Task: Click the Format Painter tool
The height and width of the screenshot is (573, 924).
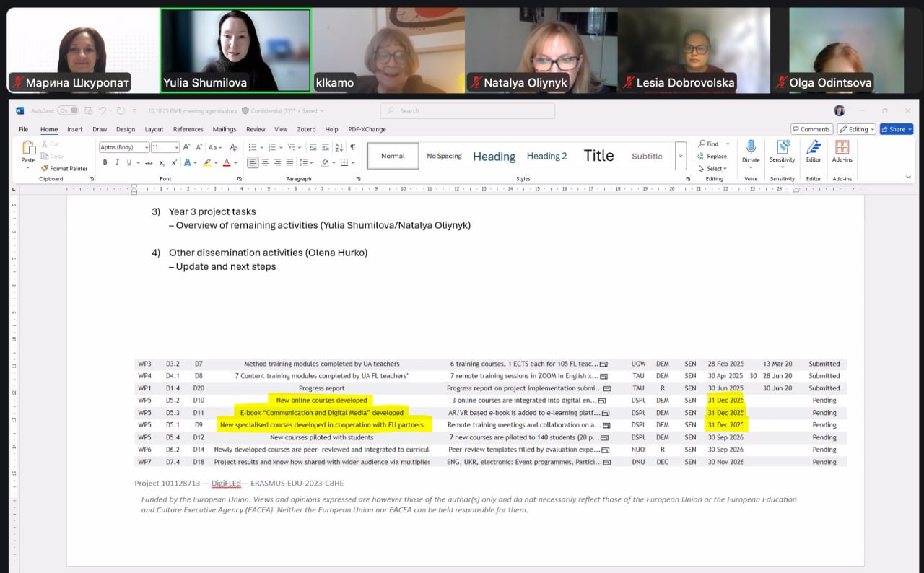Action: coord(65,168)
